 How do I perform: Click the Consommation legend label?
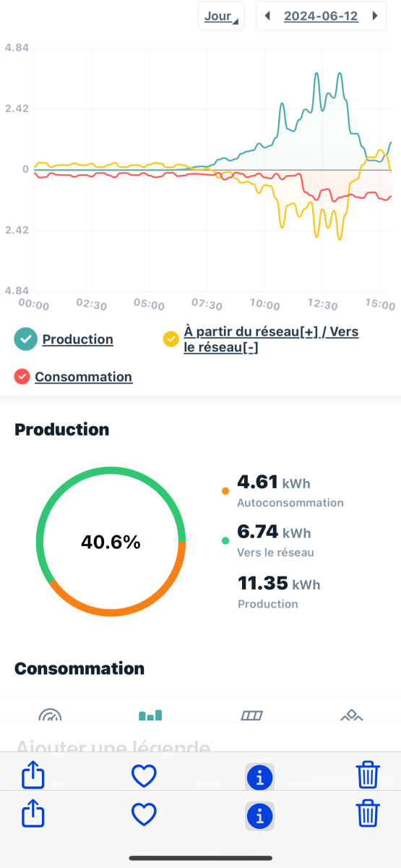[x=84, y=376]
